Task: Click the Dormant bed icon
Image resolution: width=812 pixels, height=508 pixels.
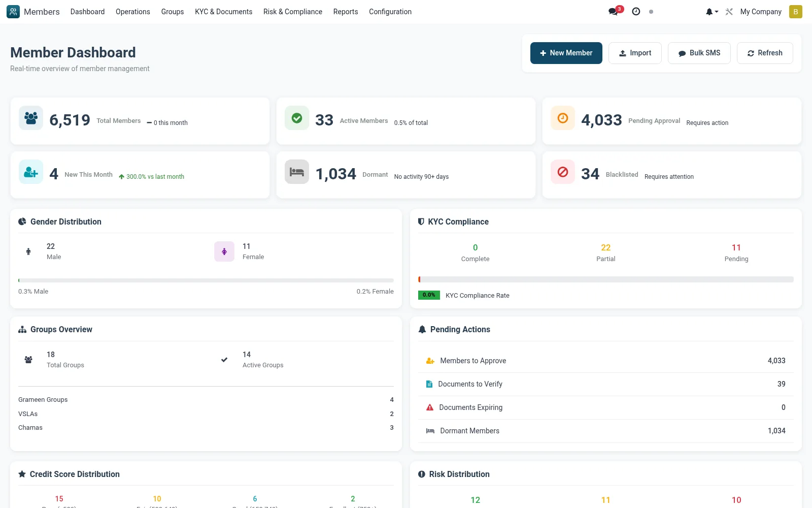Action: (x=297, y=172)
